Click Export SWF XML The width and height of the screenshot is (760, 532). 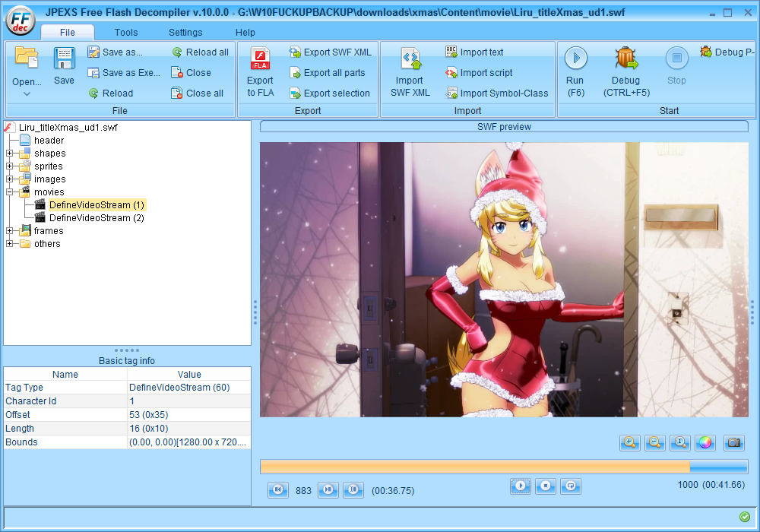tap(330, 52)
